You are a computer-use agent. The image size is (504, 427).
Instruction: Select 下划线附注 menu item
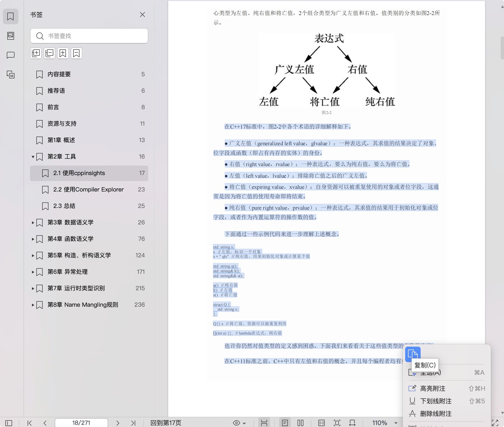pos(436,401)
